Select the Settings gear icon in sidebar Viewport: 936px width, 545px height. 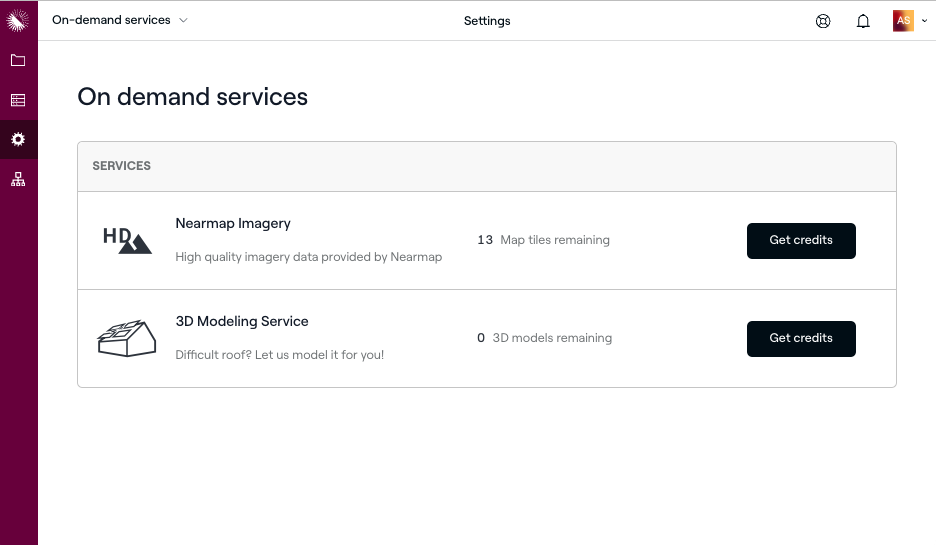tap(18, 140)
